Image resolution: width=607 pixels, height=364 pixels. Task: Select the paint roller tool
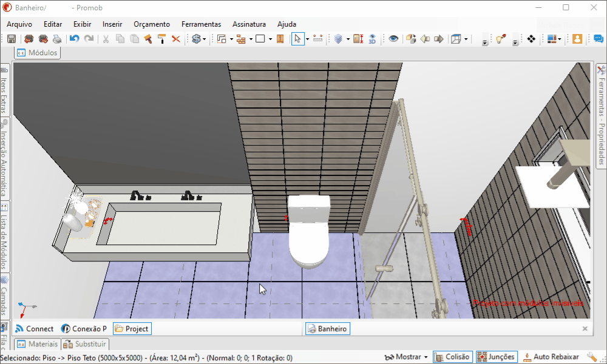[162, 39]
